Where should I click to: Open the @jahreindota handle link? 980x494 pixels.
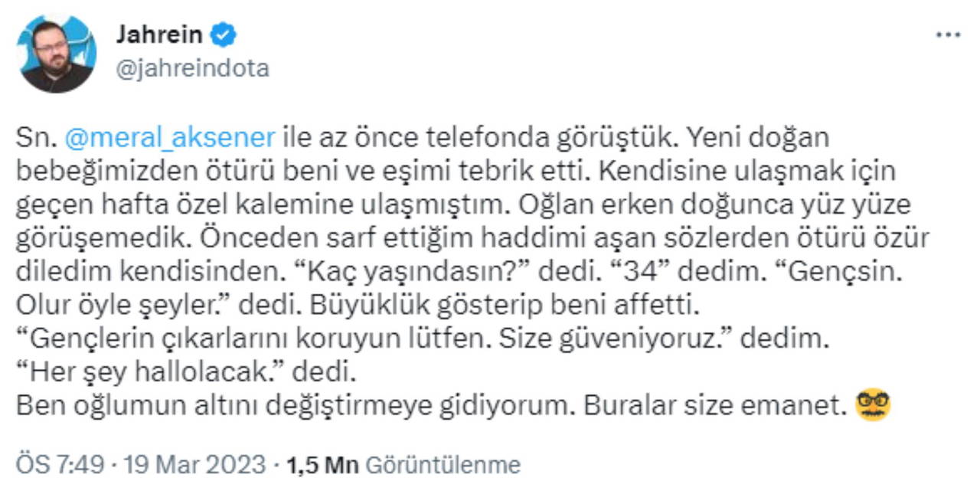pos(192,69)
